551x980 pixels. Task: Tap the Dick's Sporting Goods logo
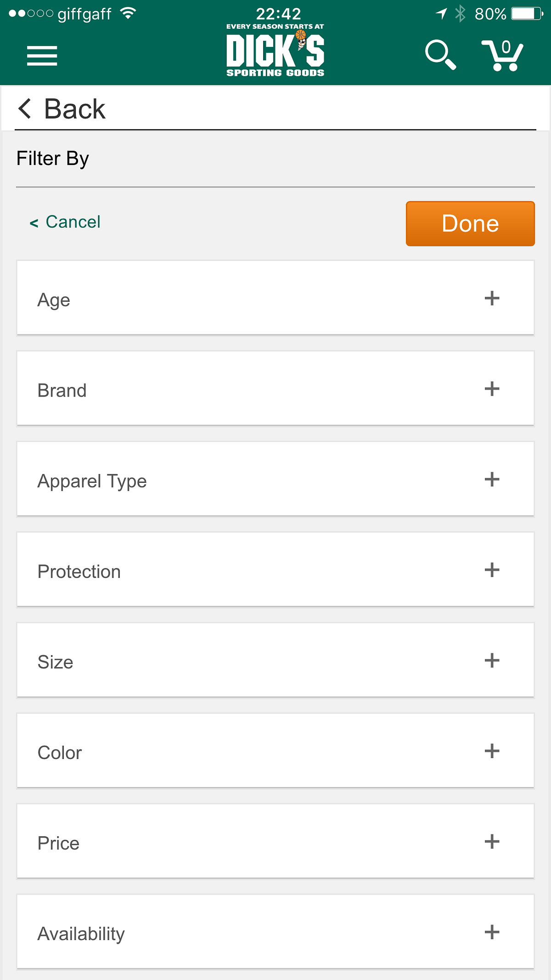(x=275, y=51)
